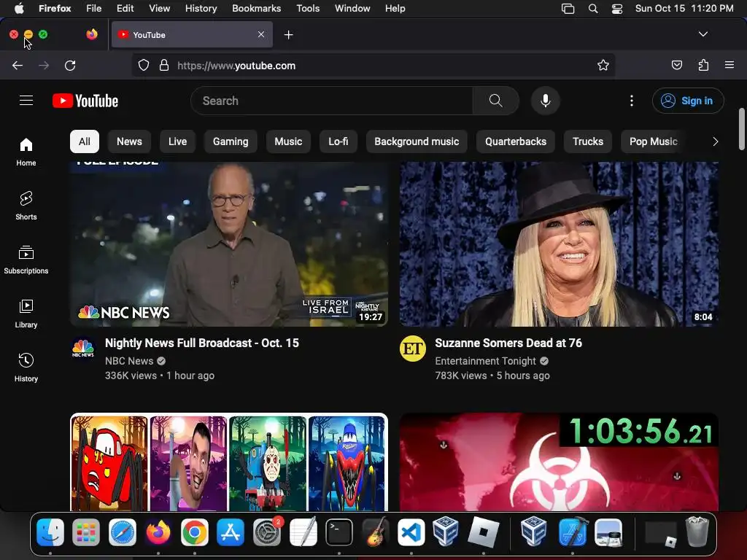Filter by the Live chip
Image resolution: width=747 pixels, height=560 pixels.
click(177, 141)
